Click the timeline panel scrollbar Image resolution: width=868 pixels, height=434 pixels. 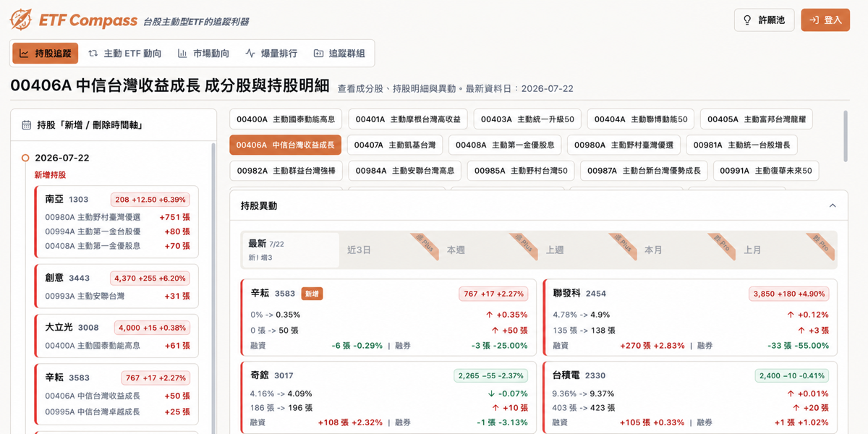pyautogui.click(x=213, y=288)
